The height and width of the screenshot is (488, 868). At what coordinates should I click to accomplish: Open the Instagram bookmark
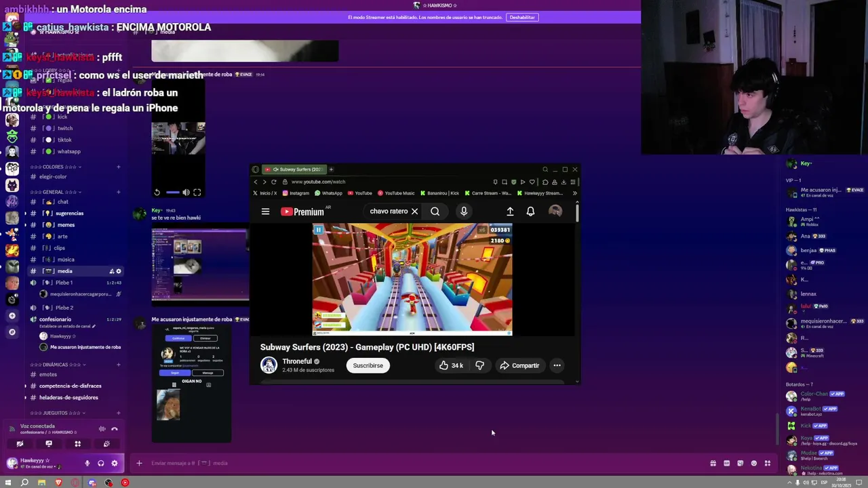(x=296, y=193)
